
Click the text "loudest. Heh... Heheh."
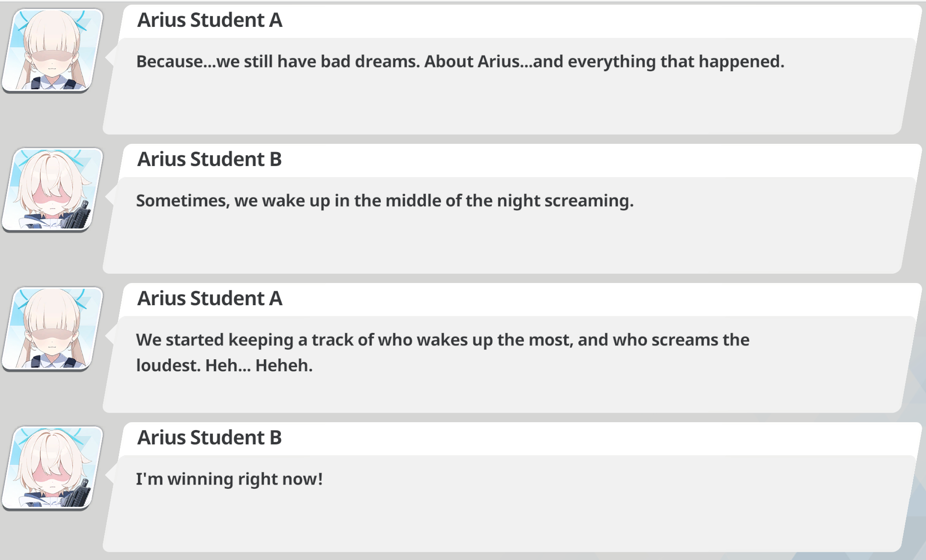(x=224, y=365)
